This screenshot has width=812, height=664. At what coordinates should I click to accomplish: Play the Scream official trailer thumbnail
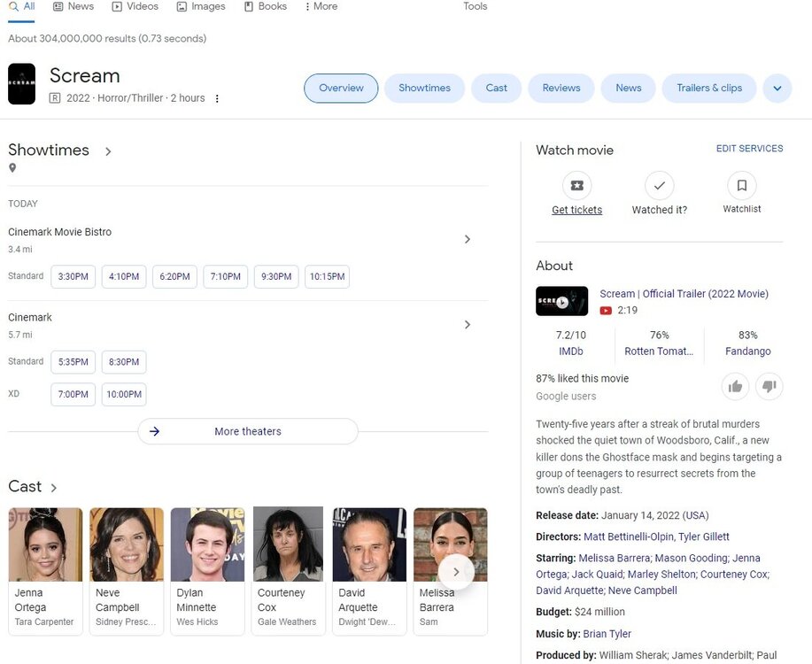[561, 301]
